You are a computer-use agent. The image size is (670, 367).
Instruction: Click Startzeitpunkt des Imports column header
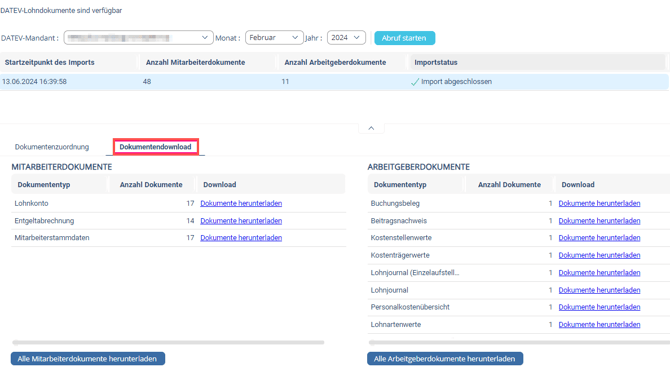[50, 62]
